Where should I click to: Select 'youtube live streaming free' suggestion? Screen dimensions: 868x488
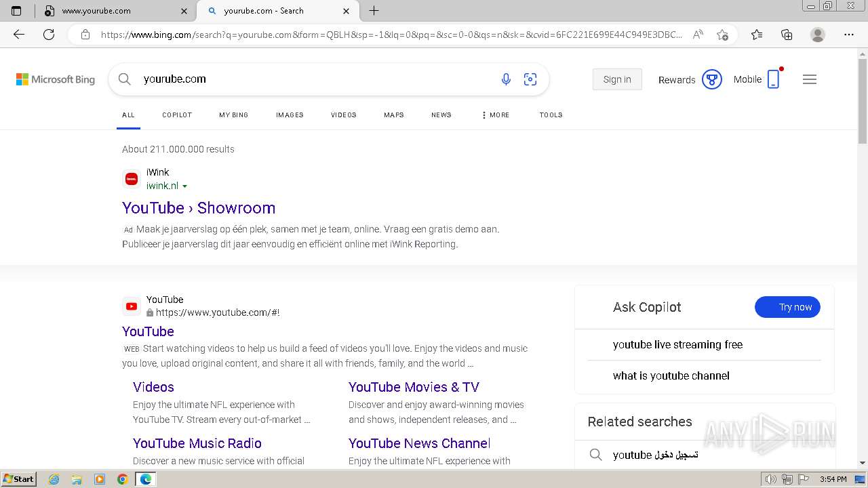(677, 344)
